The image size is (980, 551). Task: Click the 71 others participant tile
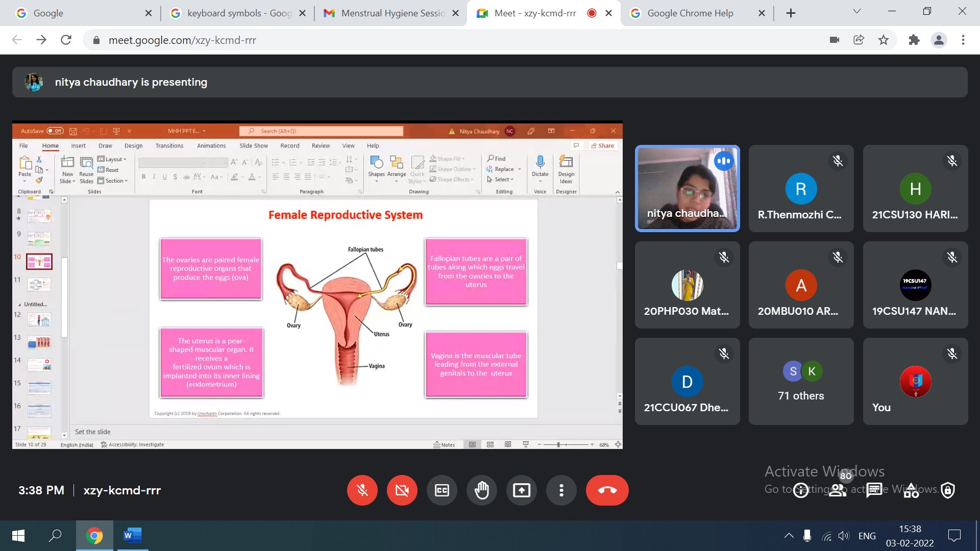(x=801, y=381)
